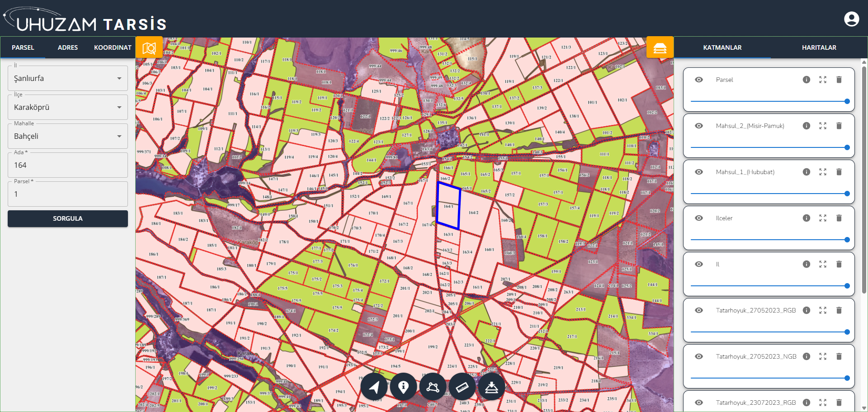Adjust the Tatarhoyuk_27052023_RGB opacity slider
Screen dimensions: 868x412
(769, 332)
